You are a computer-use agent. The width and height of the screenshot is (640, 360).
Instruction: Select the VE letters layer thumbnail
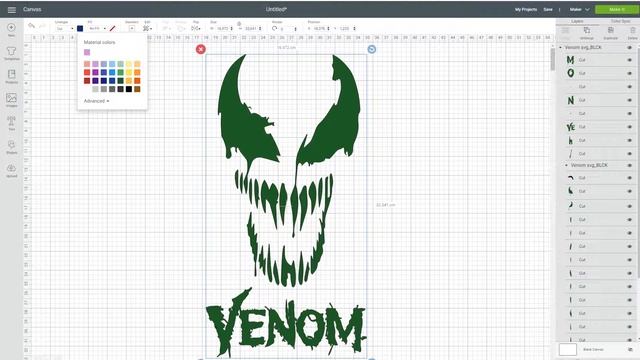coord(570,127)
